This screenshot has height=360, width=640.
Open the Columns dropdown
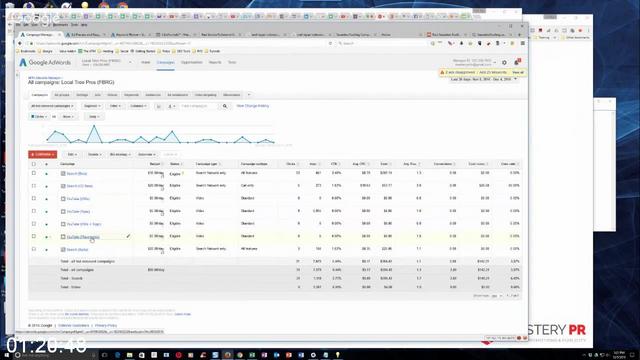click(138, 106)
